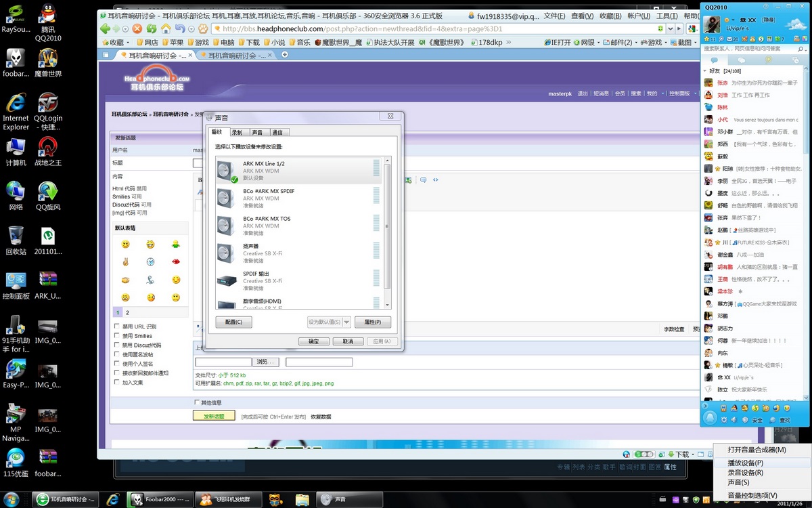The image size is (812, 508).
Task: Choose 打开音量合成器(M) from context menu
Action: (757, 450)
